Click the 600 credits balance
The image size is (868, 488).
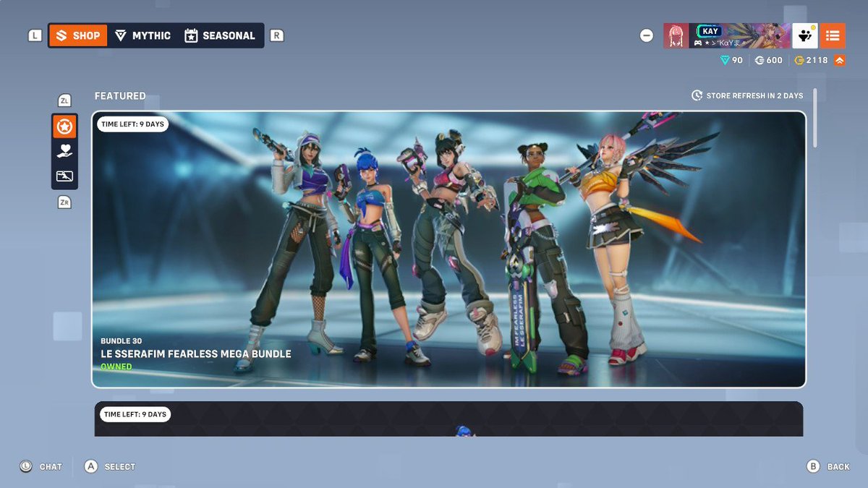pyautogui.click(x=775, y=61)
